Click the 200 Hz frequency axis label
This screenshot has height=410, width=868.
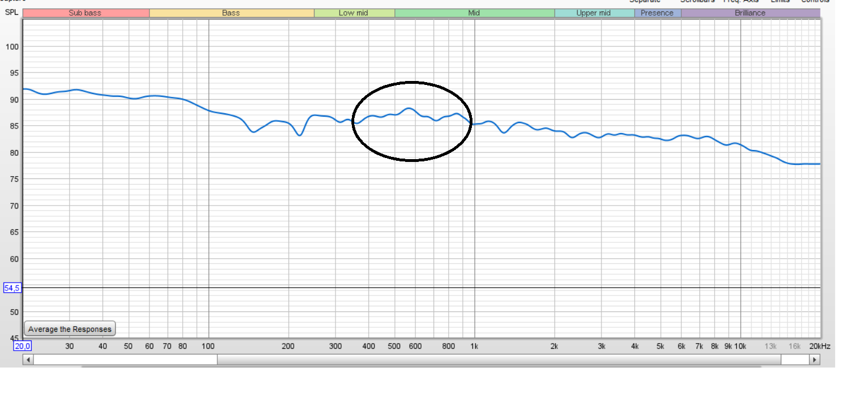pyautogui.click(x=289, y=346)
